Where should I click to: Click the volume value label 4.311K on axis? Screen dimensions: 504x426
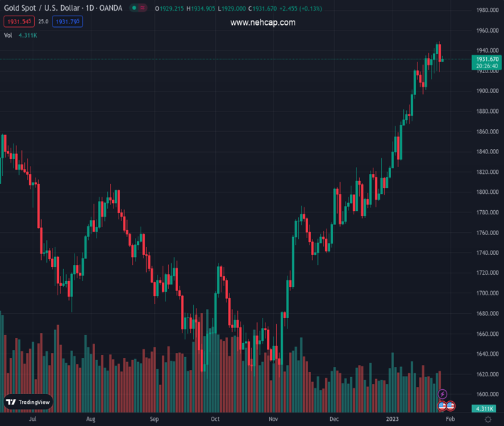coord(485,409)
